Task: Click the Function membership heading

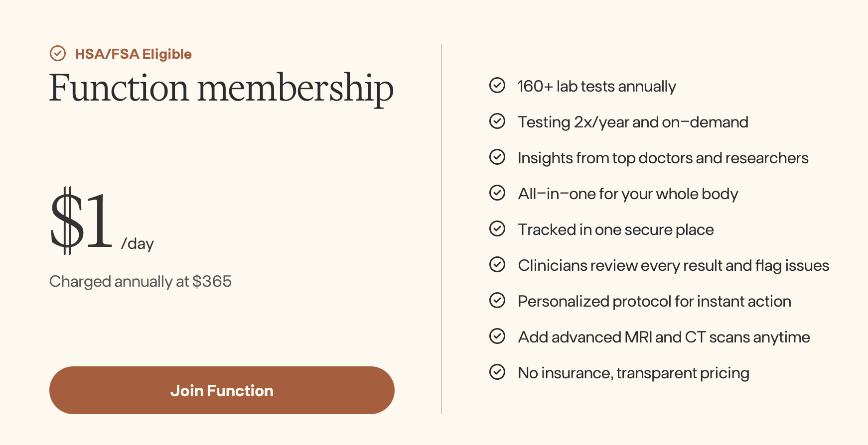Action: click(221, 88)
